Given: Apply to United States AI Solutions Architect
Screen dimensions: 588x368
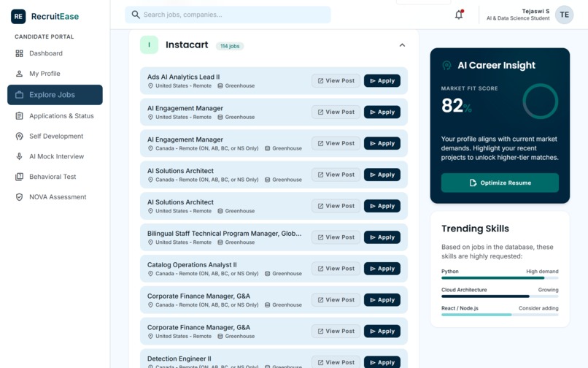Looking at the screenshot, I should point(382,206).
